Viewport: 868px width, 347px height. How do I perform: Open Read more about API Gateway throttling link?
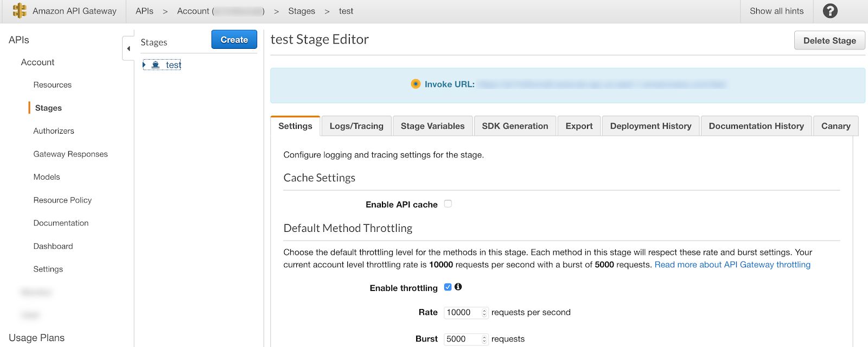coord(732,264)
